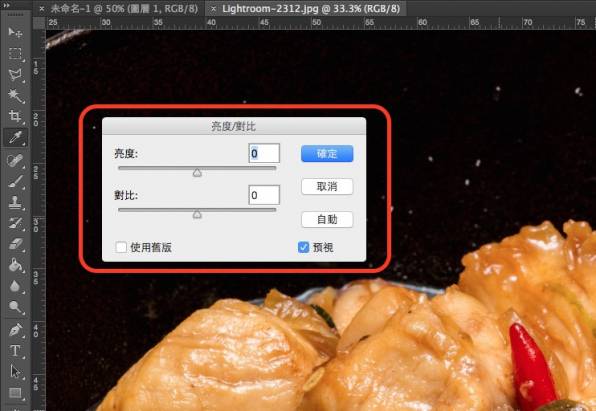
Task: Select the Eraser tool
Action: 15,244
